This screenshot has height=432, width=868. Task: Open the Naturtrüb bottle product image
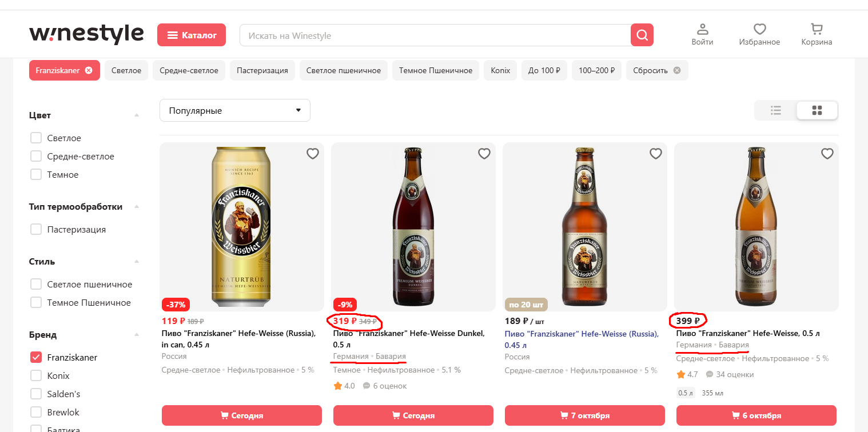585,227
